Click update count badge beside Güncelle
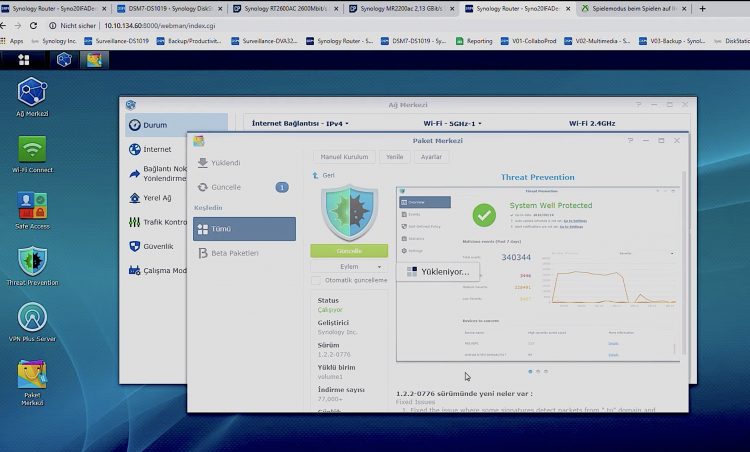750x452 pixels. coord(282,187)
